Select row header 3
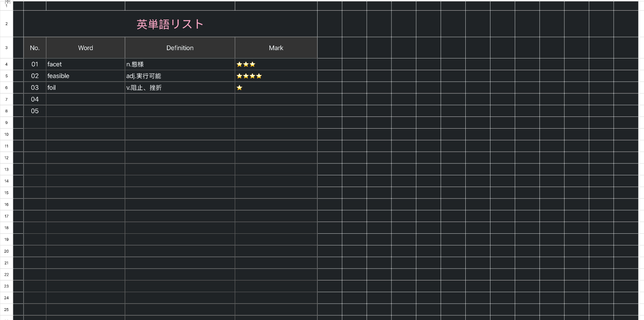This screenshot has height=320, width=644. tap(6, 48)
